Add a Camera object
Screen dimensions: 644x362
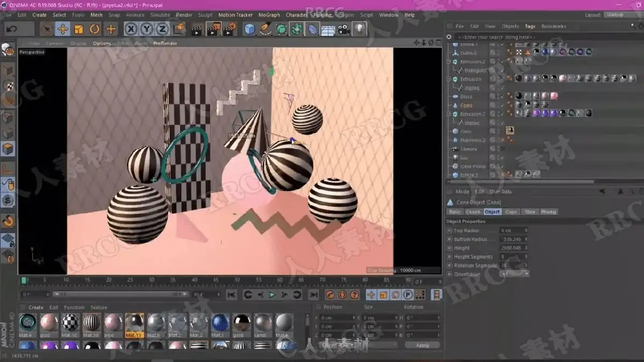[343, 29]
